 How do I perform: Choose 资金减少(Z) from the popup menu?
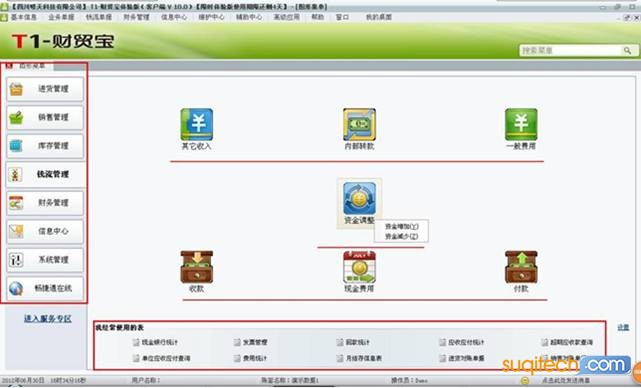click(x=401, y=236)
